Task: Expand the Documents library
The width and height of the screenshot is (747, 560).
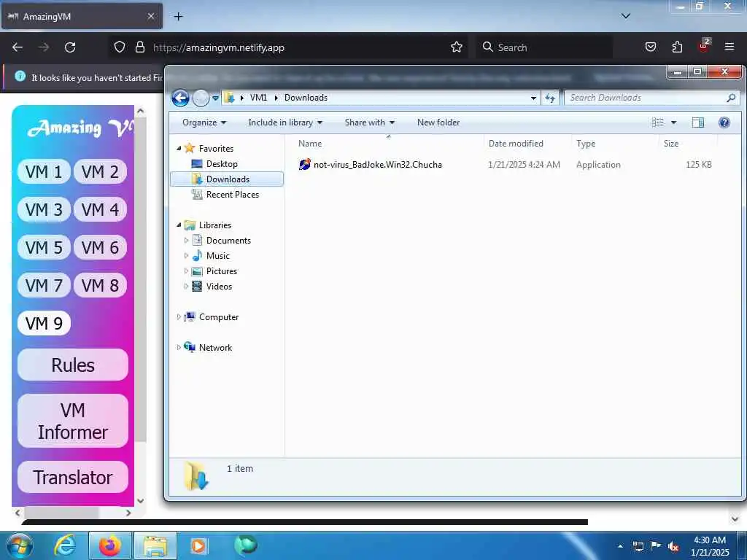Action: 186,241
